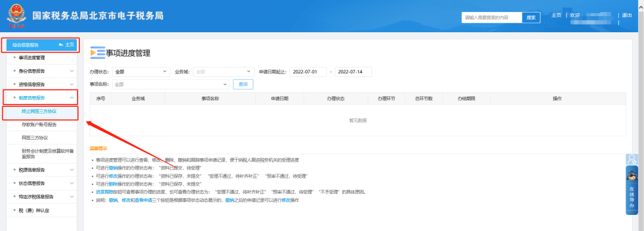Click the 主页 back arrow in sidebar header
644x231 pixels.
coord(66,45)
